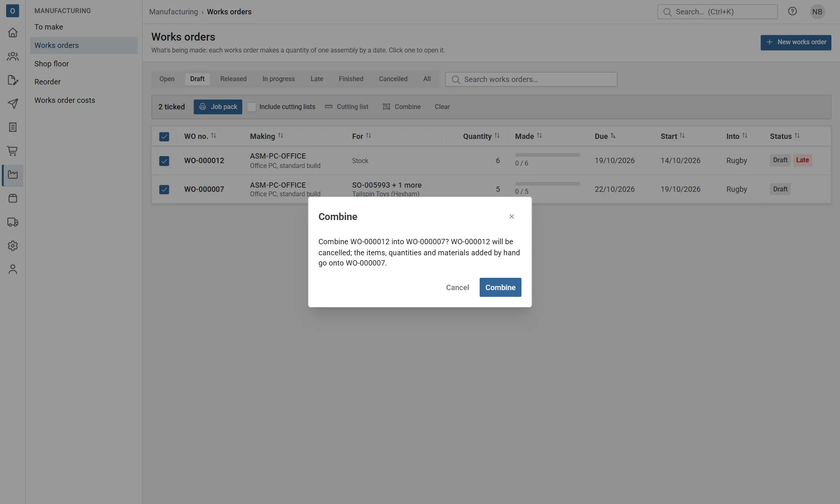The height and width of the screenshot is (504, 840).
Task: Click the document edit icon in the sidebar
Action: (13, 80)
